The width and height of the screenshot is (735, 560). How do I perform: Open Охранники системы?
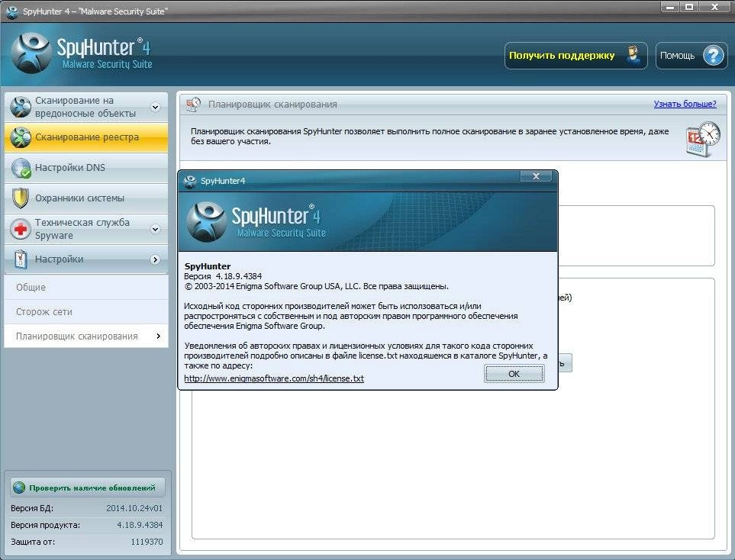coord(86,198)
